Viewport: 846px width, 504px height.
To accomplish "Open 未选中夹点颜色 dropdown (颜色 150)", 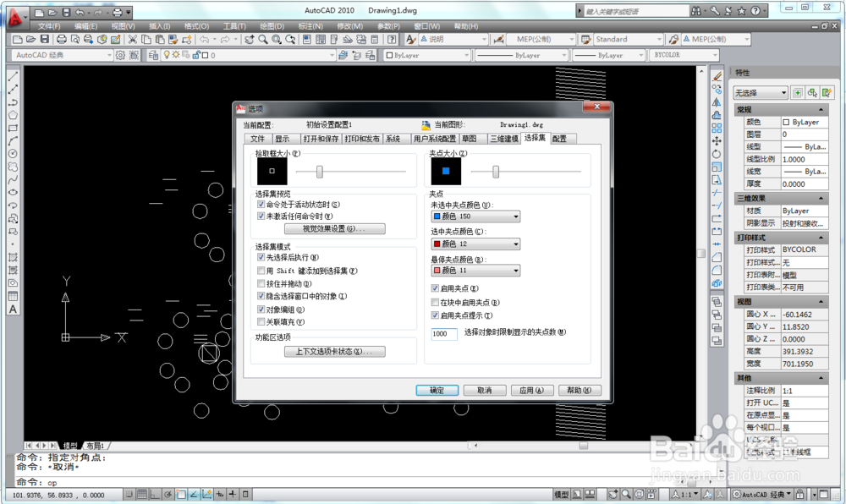I will pos(475,216).
